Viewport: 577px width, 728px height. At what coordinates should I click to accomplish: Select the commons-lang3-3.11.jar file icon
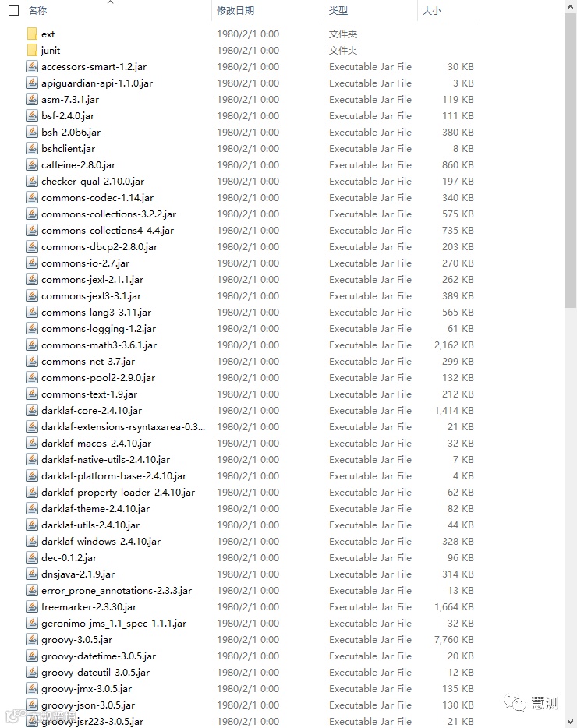(32, 312)
